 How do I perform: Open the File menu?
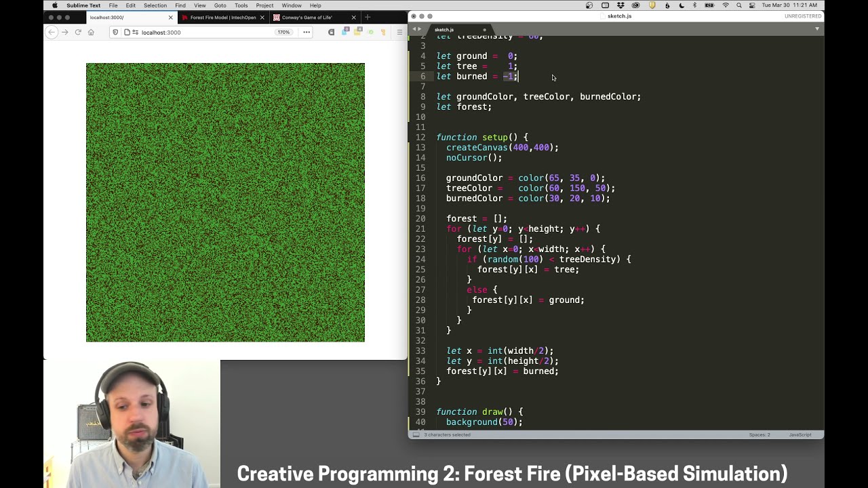coord(113,5)
